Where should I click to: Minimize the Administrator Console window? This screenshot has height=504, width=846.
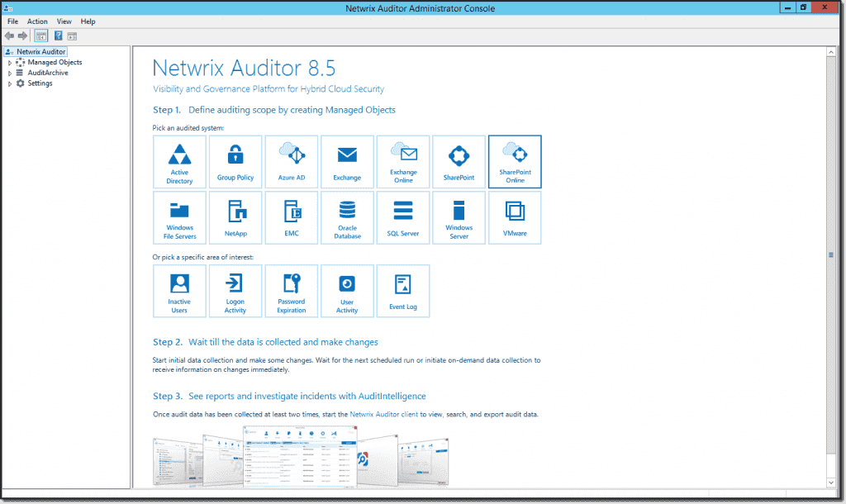787,7
